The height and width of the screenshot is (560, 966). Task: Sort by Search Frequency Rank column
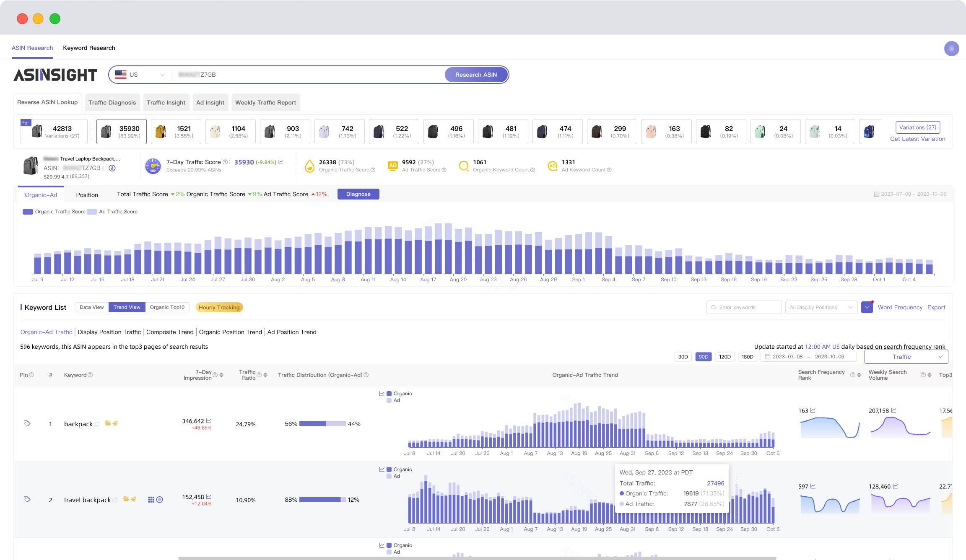tap(859, 375)
